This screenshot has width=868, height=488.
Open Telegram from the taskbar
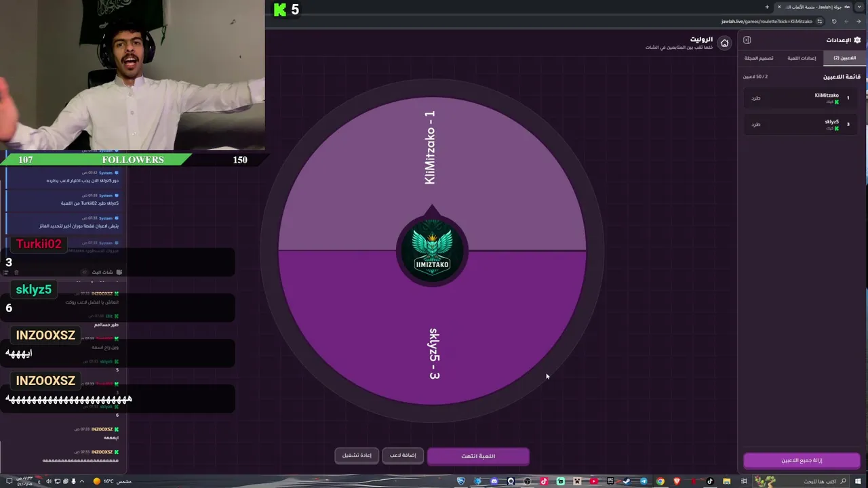[x=644, y=481]
